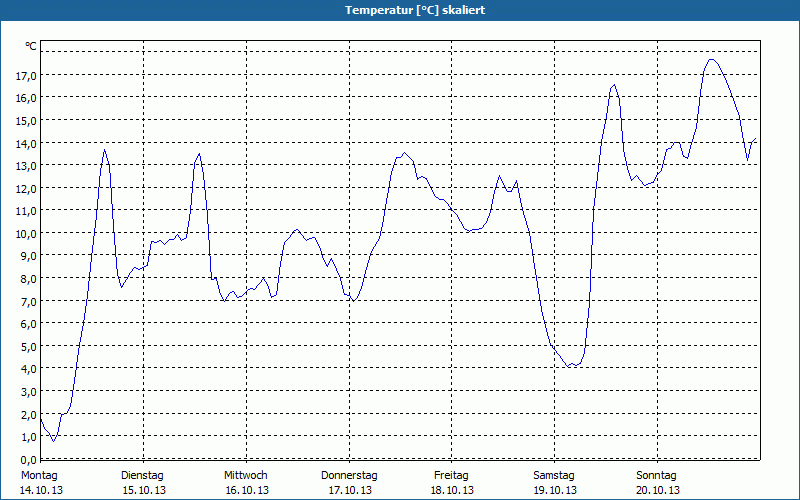This screenshot has width=800, height=500.
Task: Click the 2,0 axis value
Action: click(29, 415)
